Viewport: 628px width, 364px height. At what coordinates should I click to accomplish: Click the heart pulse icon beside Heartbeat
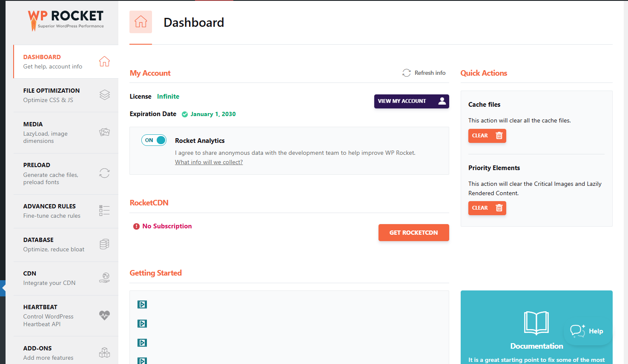(x=104, y=315)
